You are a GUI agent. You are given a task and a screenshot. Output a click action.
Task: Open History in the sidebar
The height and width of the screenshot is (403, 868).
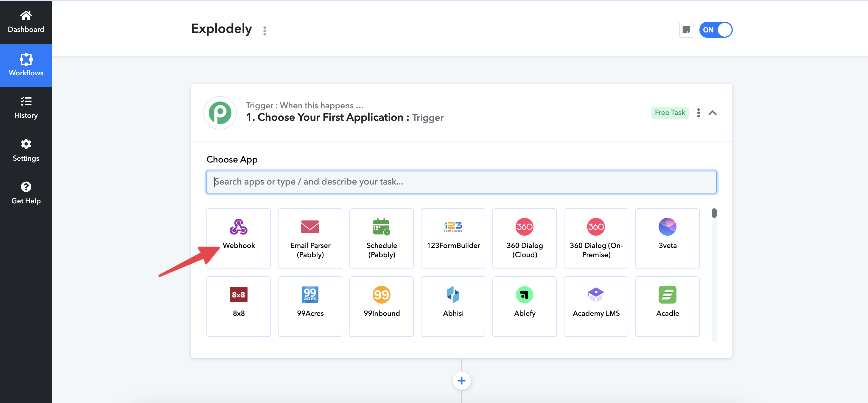click(x=26, y=108)
